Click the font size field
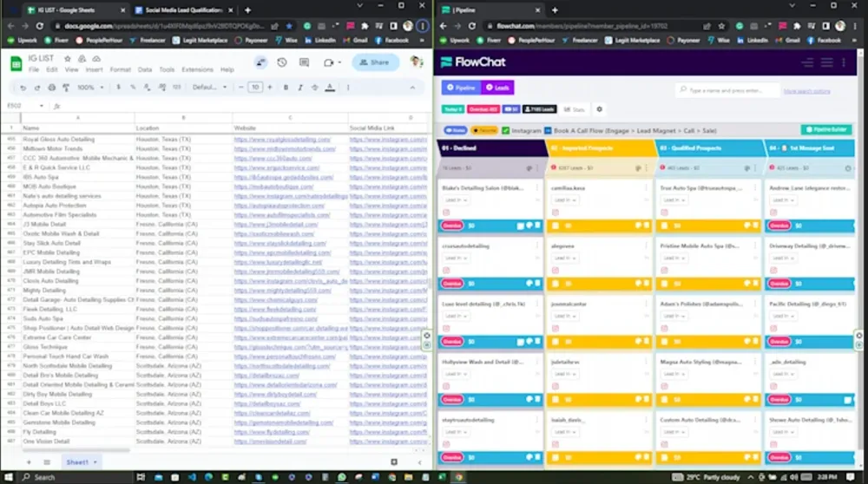The image size is (868, 484). coord(255,88)
